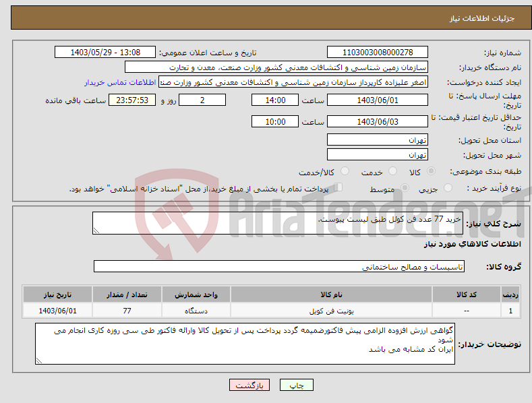Click the یونیت فن کویل table cell

pos(331,311)
